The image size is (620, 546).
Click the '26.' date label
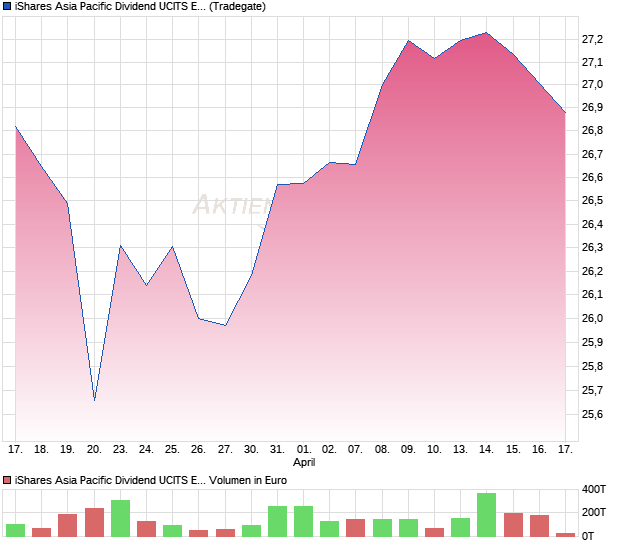pyautogui.click(x=198, y=450)
